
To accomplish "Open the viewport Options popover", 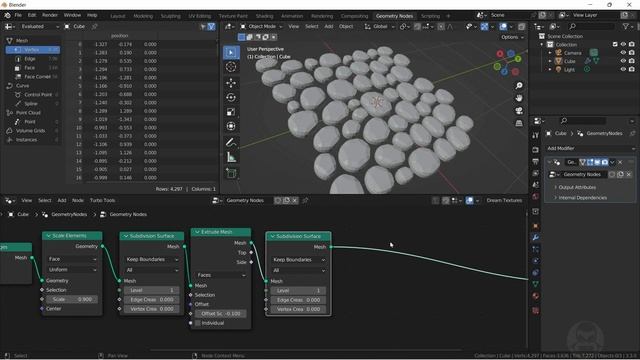I will [511, 37].
